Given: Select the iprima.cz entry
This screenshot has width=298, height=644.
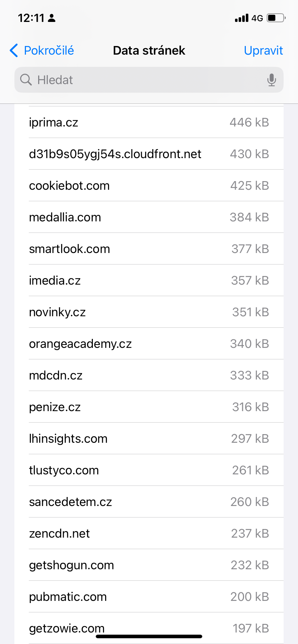Looking at the screenshot, I should point(149,123).
